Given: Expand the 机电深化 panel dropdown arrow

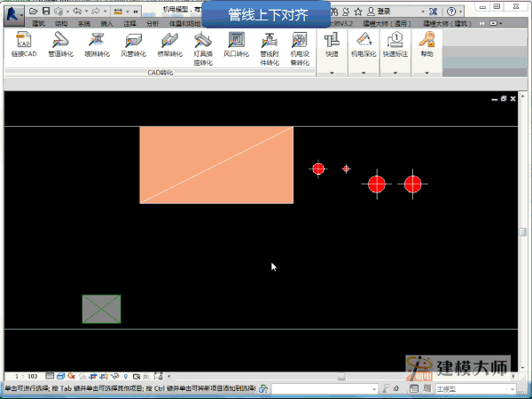Looking at the screenshot, I should point(364,73).
